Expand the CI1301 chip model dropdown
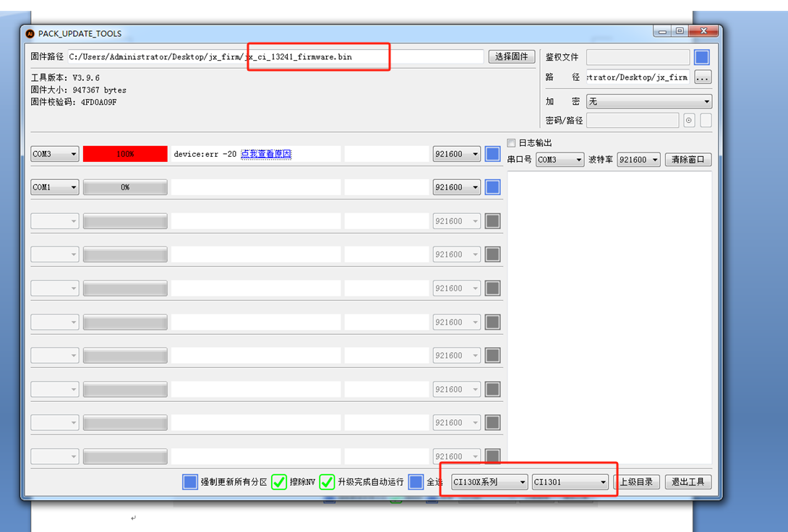Screen dimensions: 788x532 [x=570, y=481]
